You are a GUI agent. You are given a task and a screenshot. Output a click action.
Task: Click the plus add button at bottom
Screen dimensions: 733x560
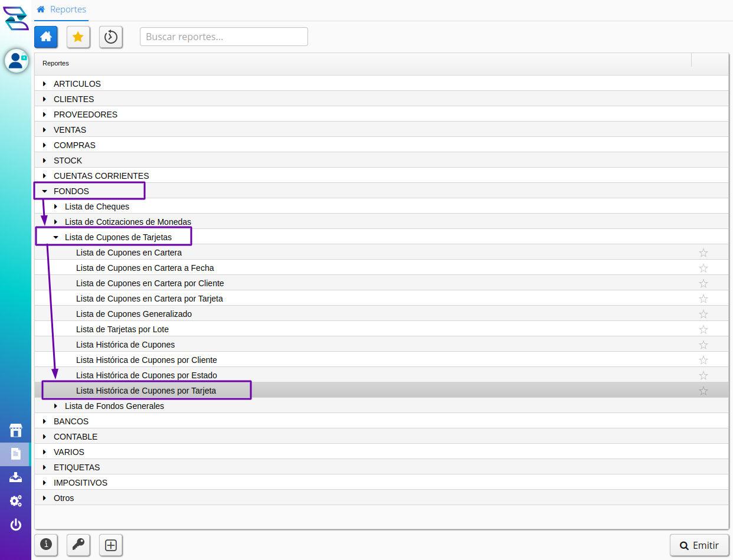pyautogui.click(x=111, y=545)
